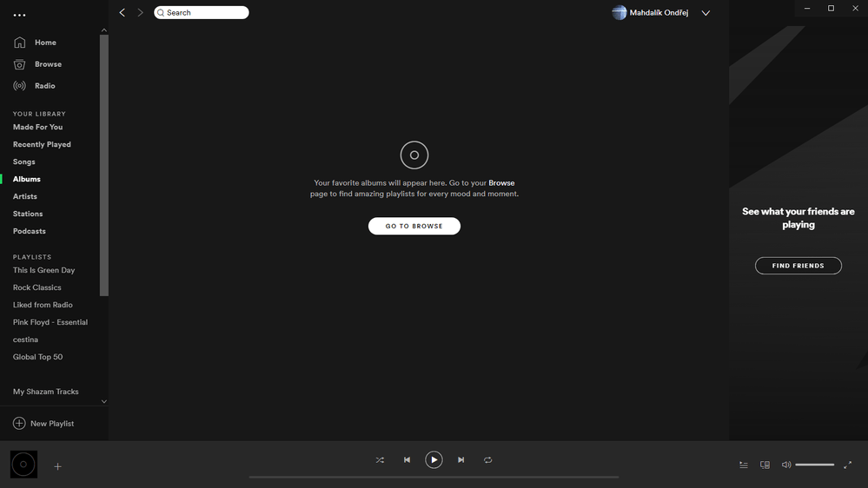
Task: Mute with the volume speaker icon
Action: coord(786,465)
